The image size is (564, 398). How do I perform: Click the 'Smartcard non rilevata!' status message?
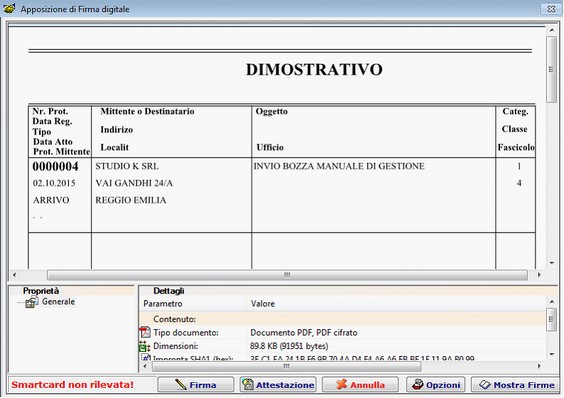click(72, 385)
